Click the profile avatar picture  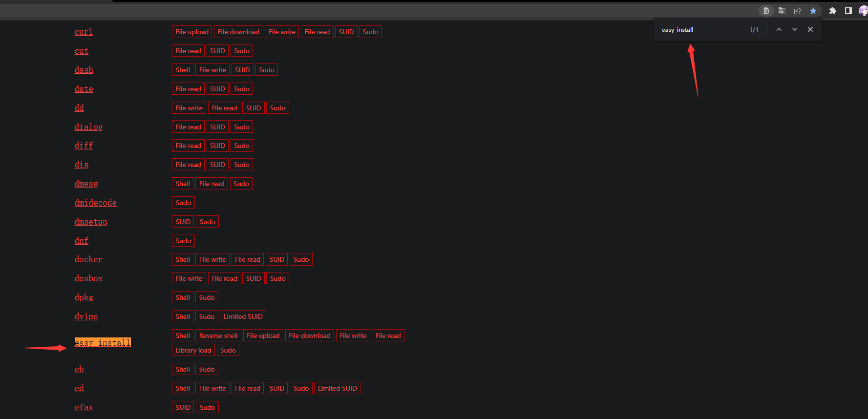click(x=864, y=11)
